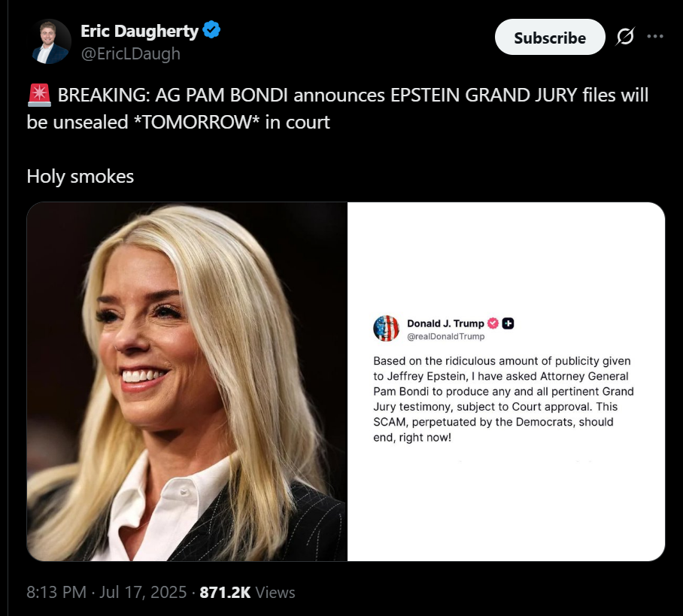Open the Eric Daugherty display name link
The height and width of the screenshot is (616, 683).
(139, 31)
